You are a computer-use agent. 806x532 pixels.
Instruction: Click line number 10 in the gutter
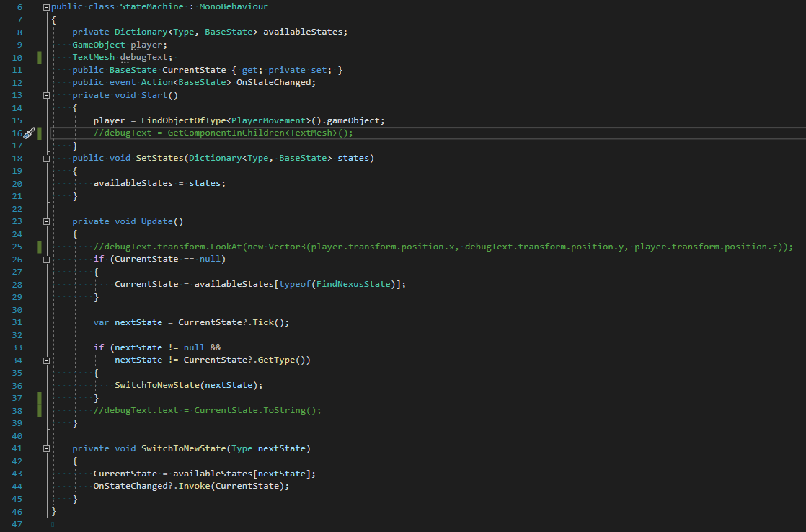pyautogui.click(x=17, y=58)
